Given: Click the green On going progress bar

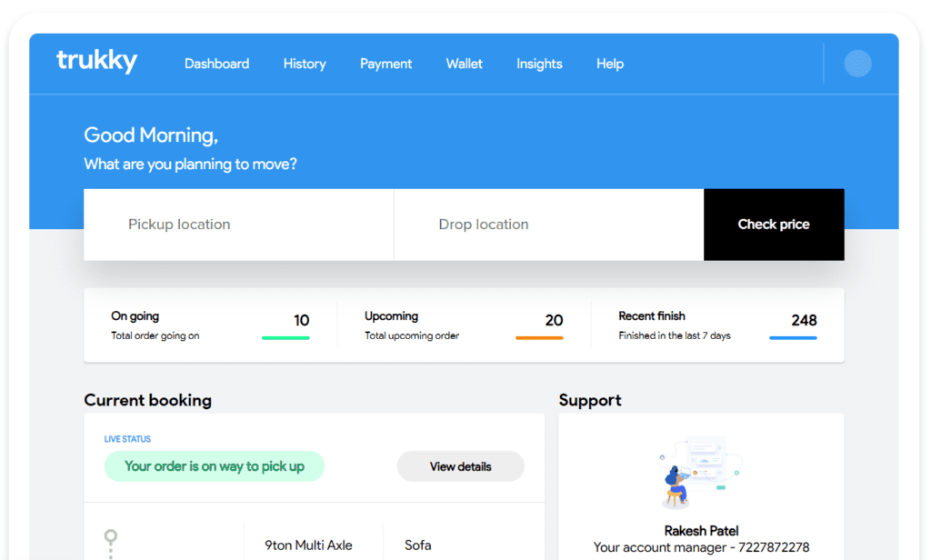Looking at the screenshot, I should tap(285, 338).
